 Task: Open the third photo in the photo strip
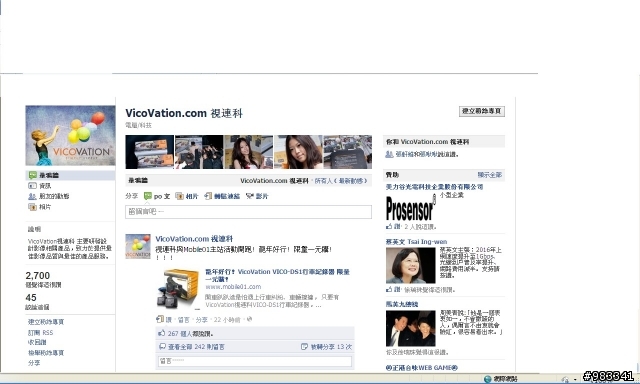[x=248, y=152]
